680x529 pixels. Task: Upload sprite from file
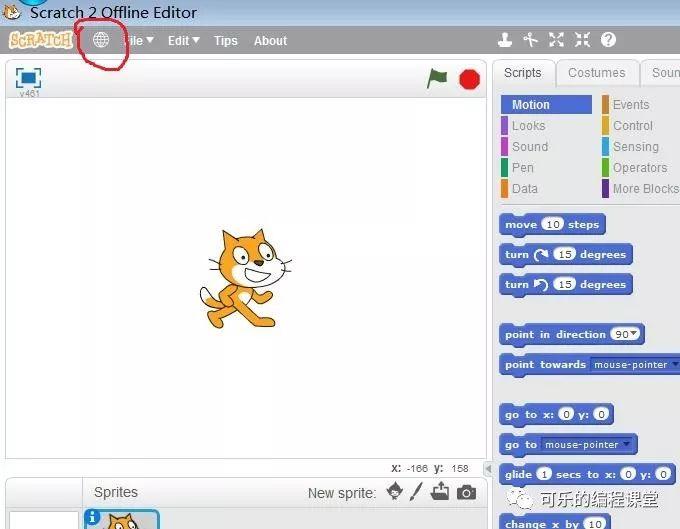tap(440, 492)
